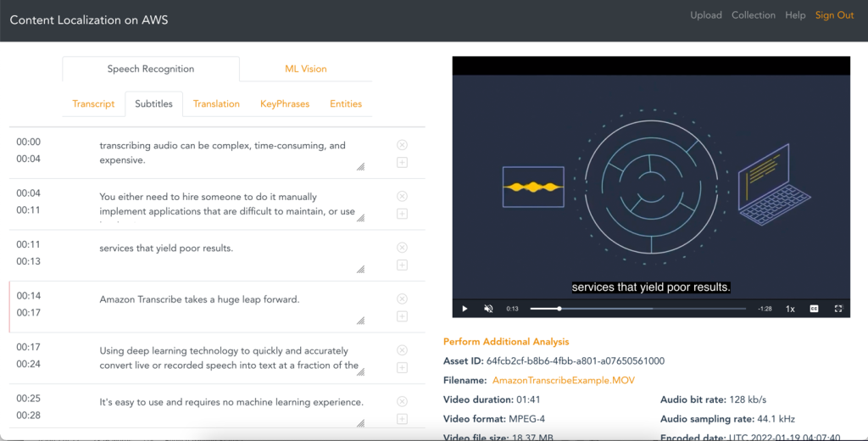
Task: Click the 00:00 start timestamp
Action: tap(28, 142)
